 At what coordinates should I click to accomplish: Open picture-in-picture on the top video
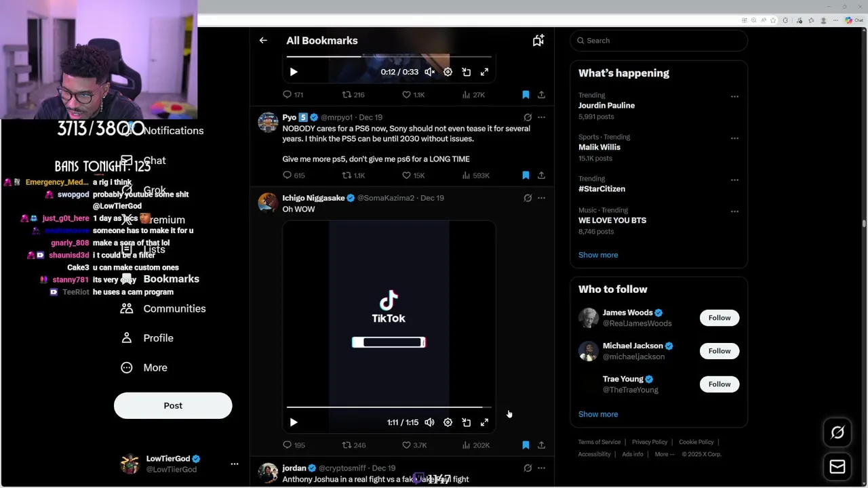pyautogui.click(x=467, y=72)
